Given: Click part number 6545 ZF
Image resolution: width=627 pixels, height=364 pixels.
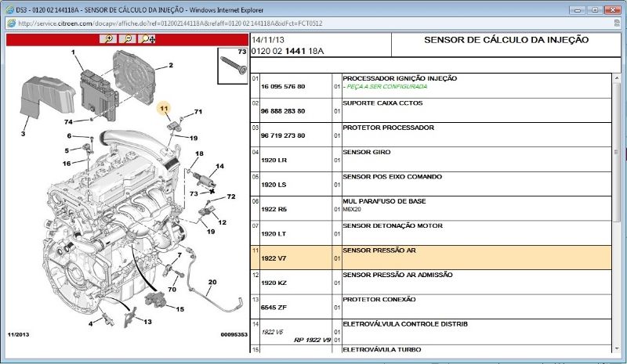Looking at the screenshot, I should click(274, 308).
